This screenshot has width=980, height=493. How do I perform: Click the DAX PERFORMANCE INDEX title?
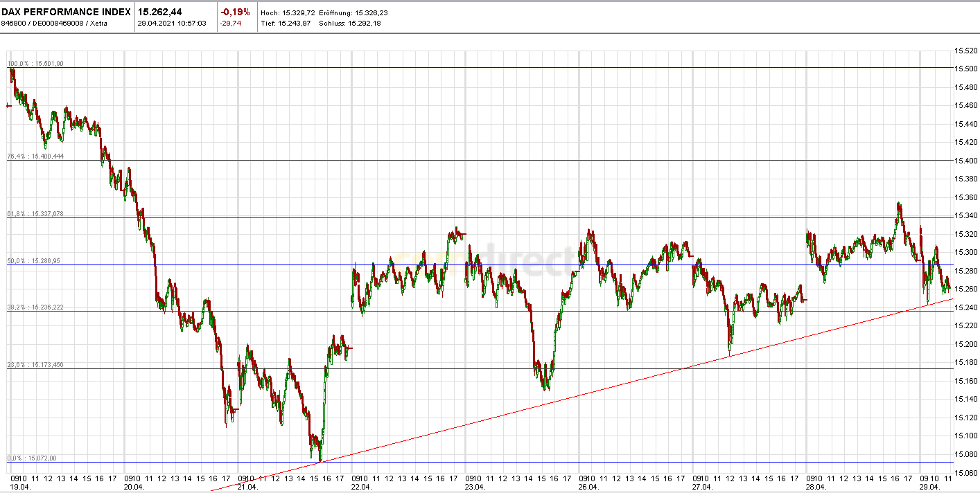click(x=67, y=11)
